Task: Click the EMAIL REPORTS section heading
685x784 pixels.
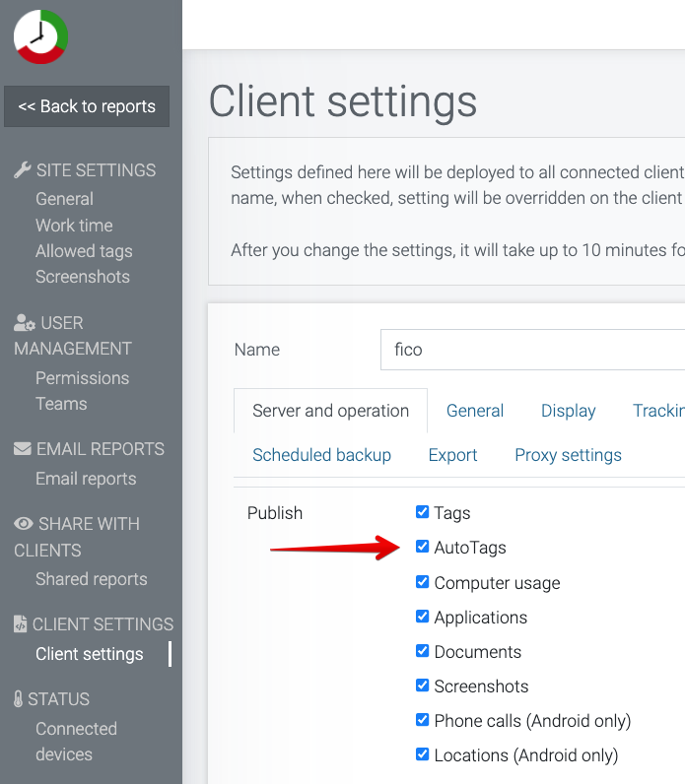Action: click(x=101, y=449)
